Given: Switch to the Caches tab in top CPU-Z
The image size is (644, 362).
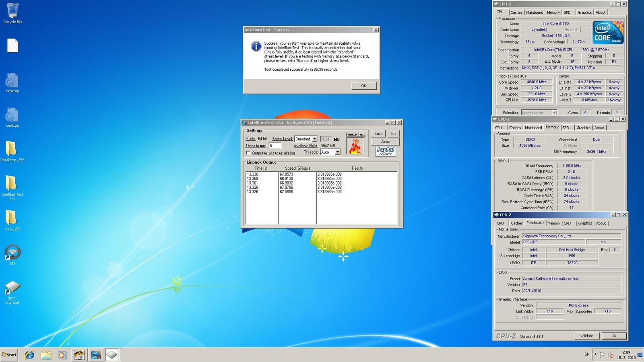Looking at the screenshot, I should click(x=516, y=12).
